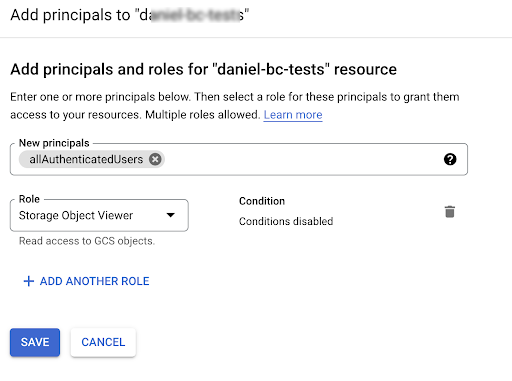Click the daniel-bc-tests resource heading
512x381 pixels.
pyautogui.click(x=204, y=69)
